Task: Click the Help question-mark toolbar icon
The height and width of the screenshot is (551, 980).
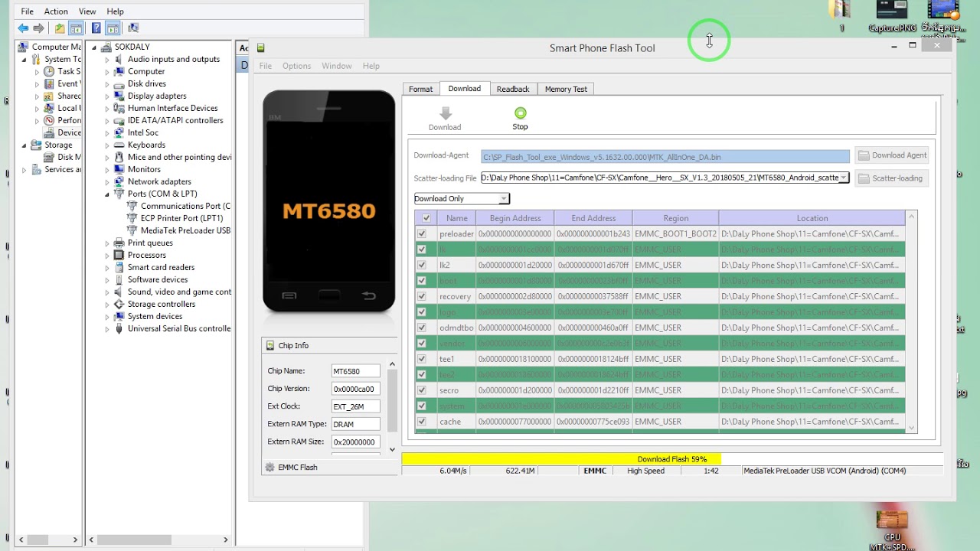Action: click(96, 28)
